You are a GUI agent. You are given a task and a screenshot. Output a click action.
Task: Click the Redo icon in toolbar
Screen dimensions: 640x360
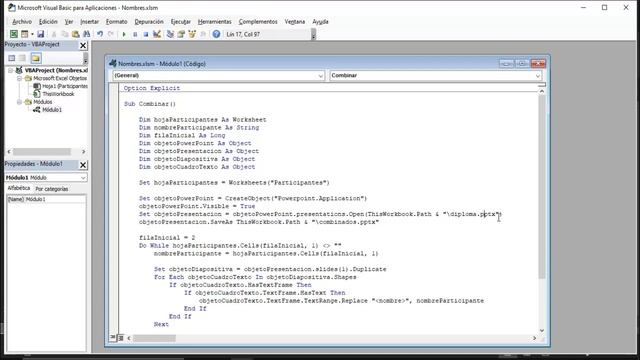click(x=111, y=34)
